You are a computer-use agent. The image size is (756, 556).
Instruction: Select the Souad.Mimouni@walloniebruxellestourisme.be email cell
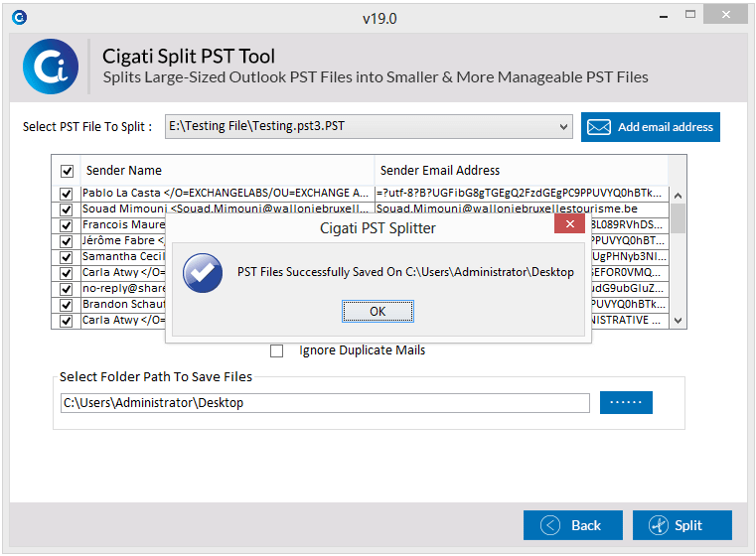coord(522,209)
